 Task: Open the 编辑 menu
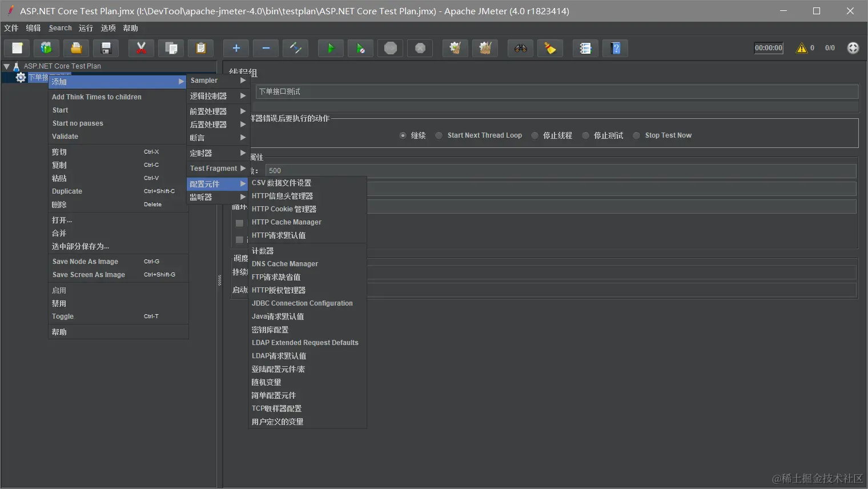point(33,28)
